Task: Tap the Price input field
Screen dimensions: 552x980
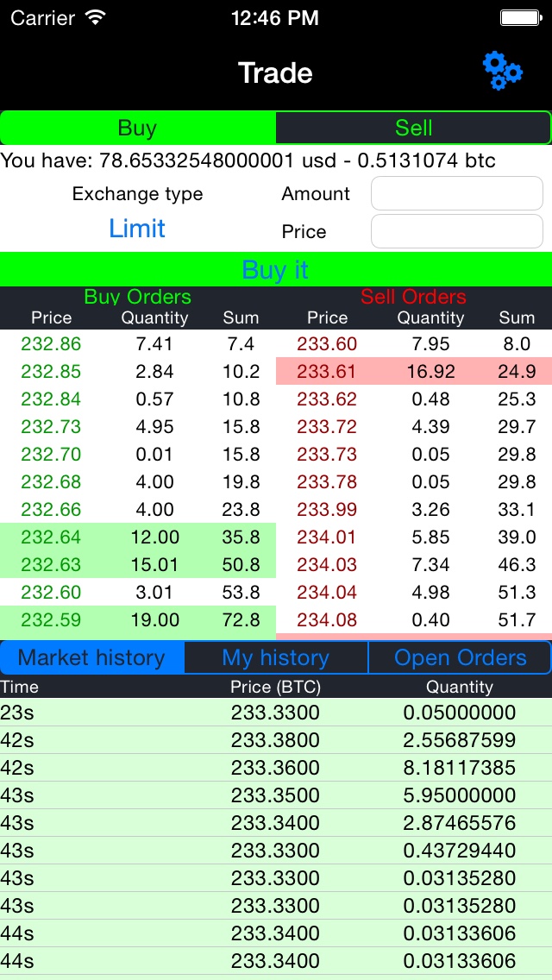Action: point(456,231)
